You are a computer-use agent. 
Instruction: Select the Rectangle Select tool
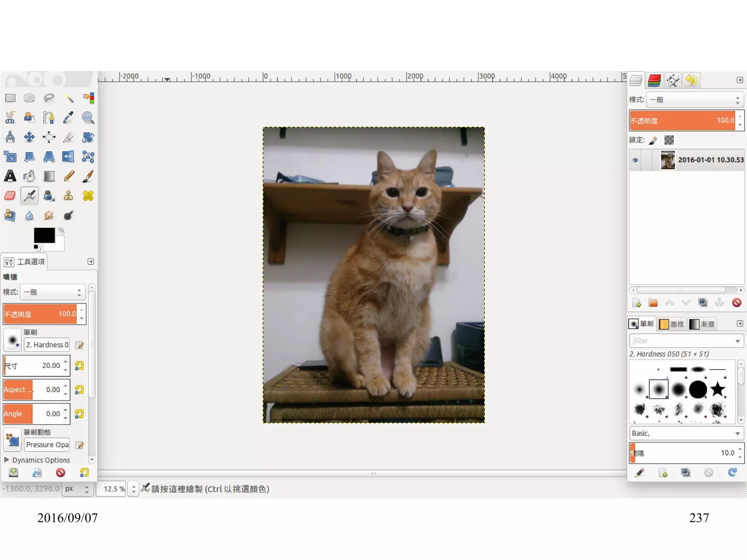(10, 98)
